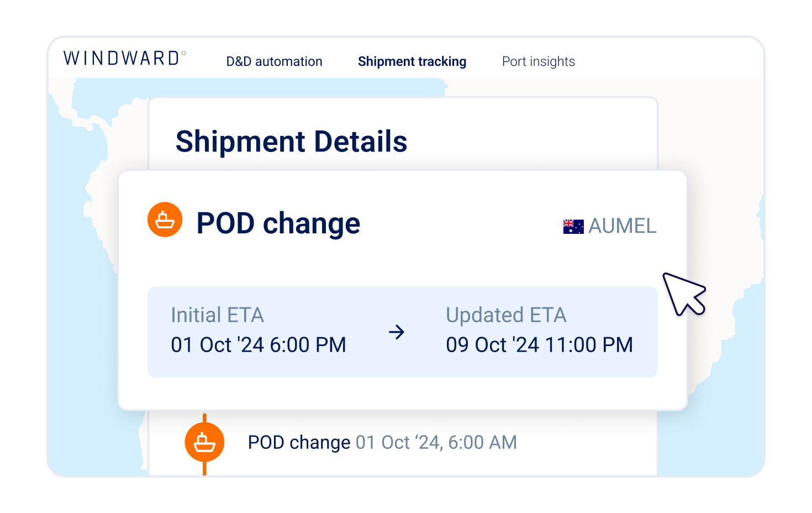Click the arrow between Initial and Updated ETA
The height and width of the screenshot is (513, 812).
[397, 332]
